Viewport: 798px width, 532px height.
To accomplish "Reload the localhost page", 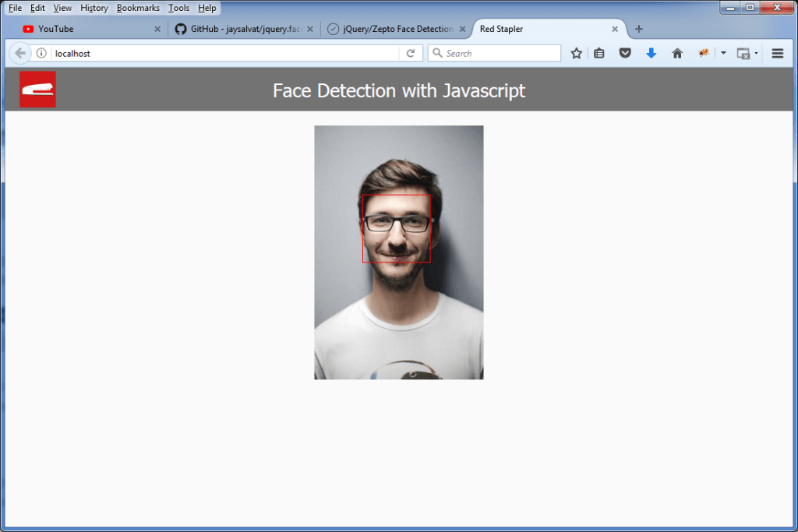I will 411,53.
